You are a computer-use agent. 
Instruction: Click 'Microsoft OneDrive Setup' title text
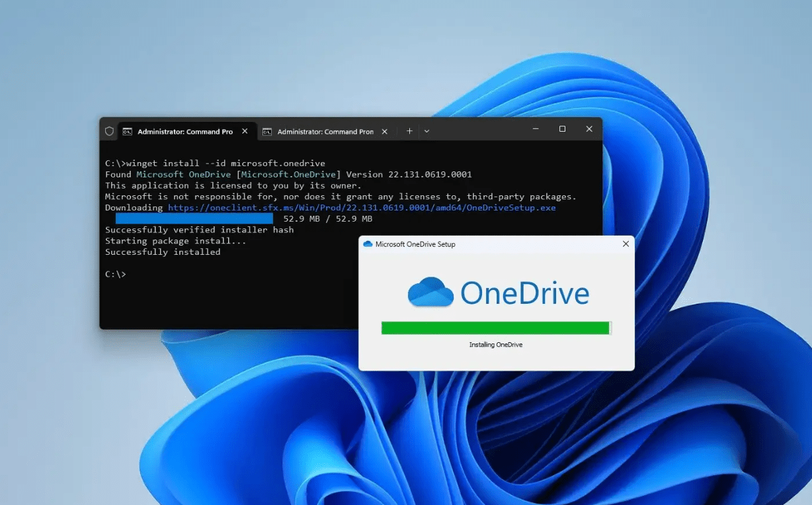coord(415,244)
